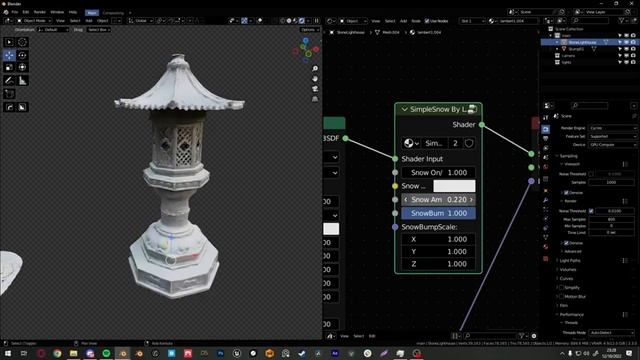The width and height of the screenshot is (640, 360).
Task: Click the Blender logo menu icon
Action: coord(6,12)
